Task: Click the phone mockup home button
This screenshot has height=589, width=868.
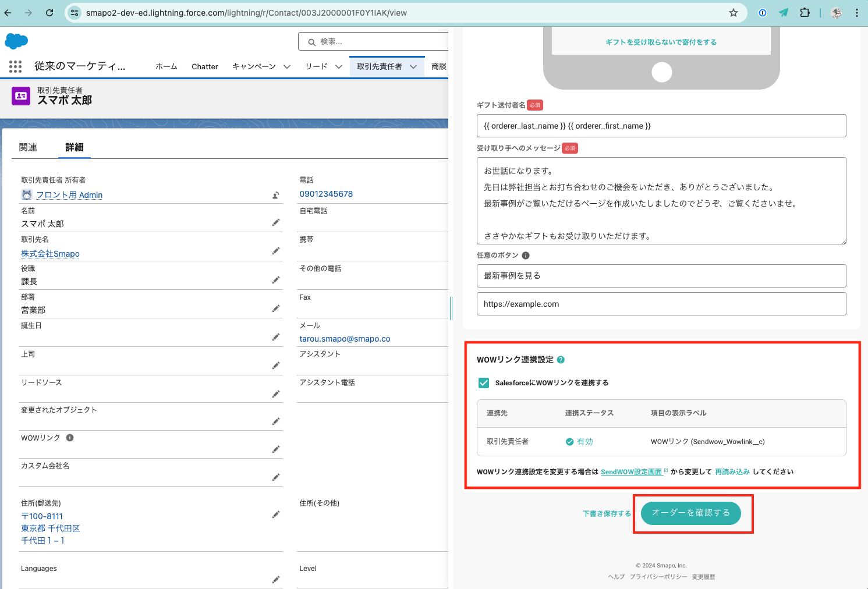Action: pyautogui.click(x=662, y=72)
